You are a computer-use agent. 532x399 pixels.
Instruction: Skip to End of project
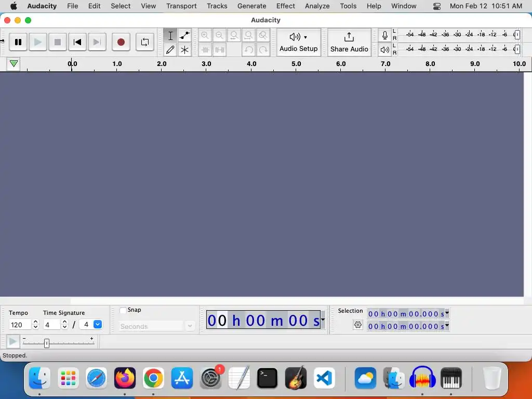coord(97,42)
